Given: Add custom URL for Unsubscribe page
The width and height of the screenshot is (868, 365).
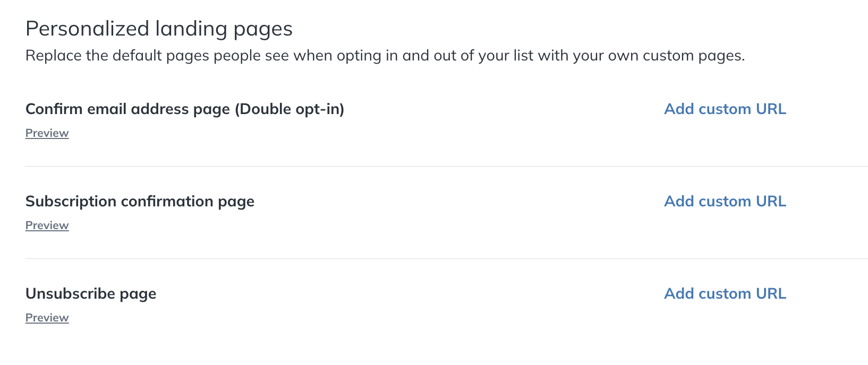Looking at the screenshot, I should tap(725, 294).
